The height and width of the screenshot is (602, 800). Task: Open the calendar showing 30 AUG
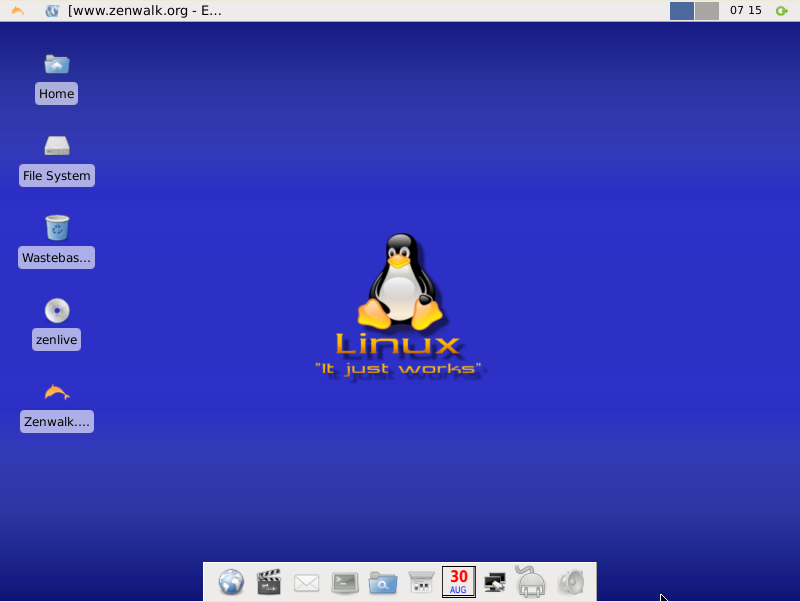coord(459,582)
